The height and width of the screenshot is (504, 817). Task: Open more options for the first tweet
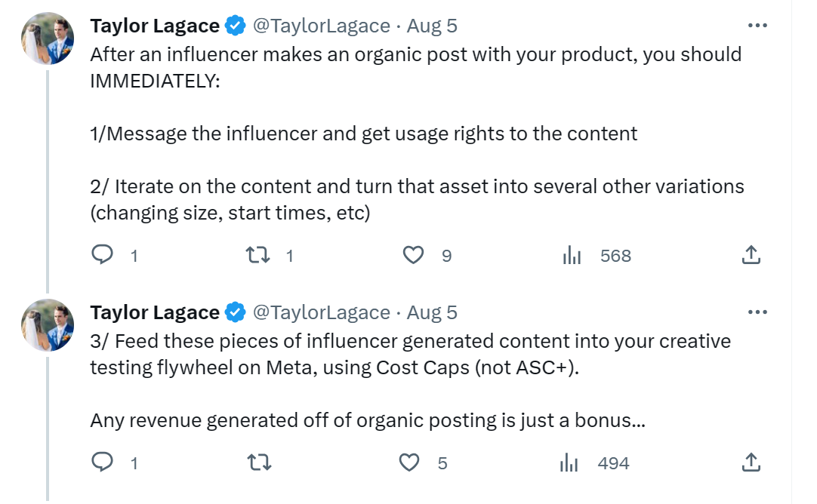(x=757, y=26)
